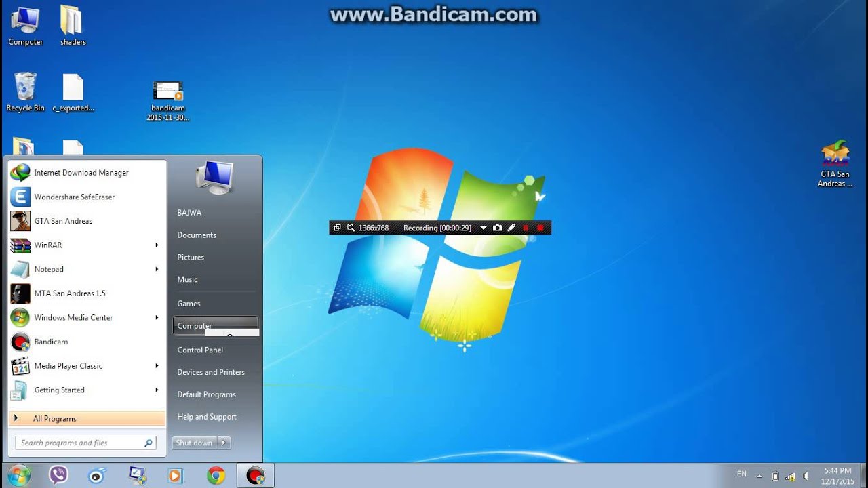This screenshot has height=488, width=868.
Task: Open Bandicam from the Start menu program list
Action: click(x=87, y=342)
